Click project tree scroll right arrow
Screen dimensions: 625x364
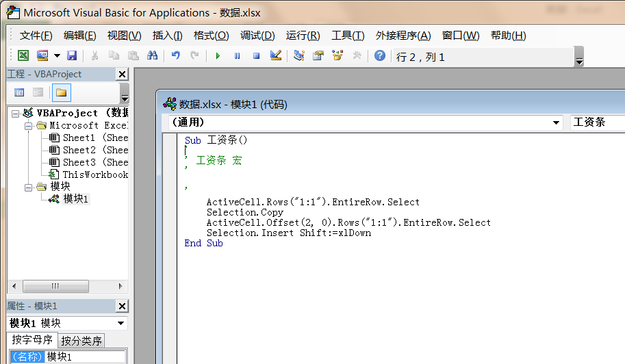120,286
